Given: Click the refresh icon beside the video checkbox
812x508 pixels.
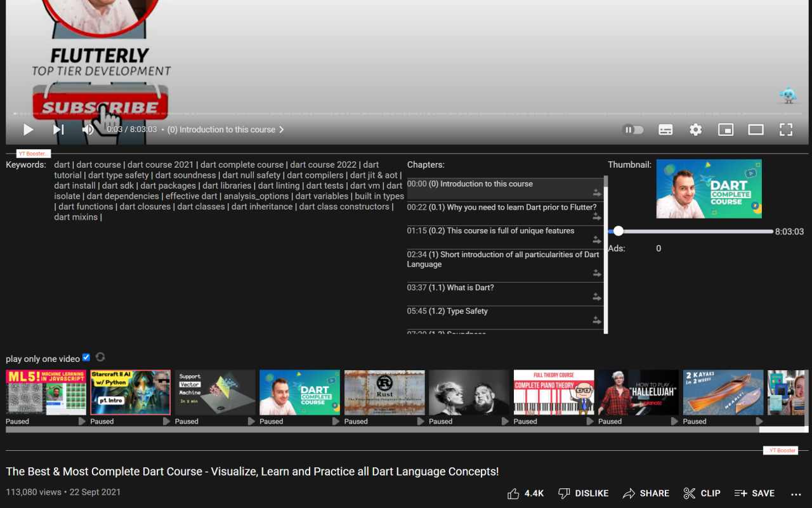Looking at the screenshot, I should point(100,357).
